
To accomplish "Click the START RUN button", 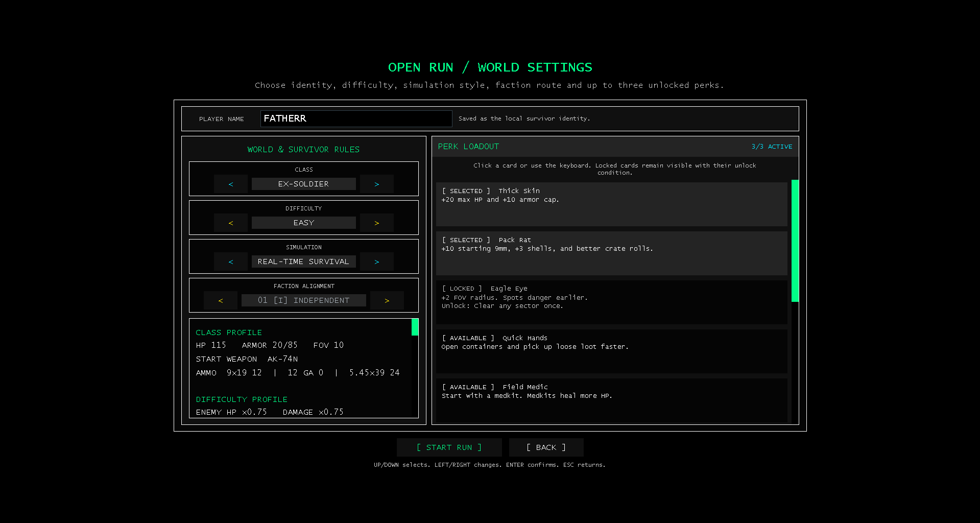I will pyautogui.click(x=449, y=447).
